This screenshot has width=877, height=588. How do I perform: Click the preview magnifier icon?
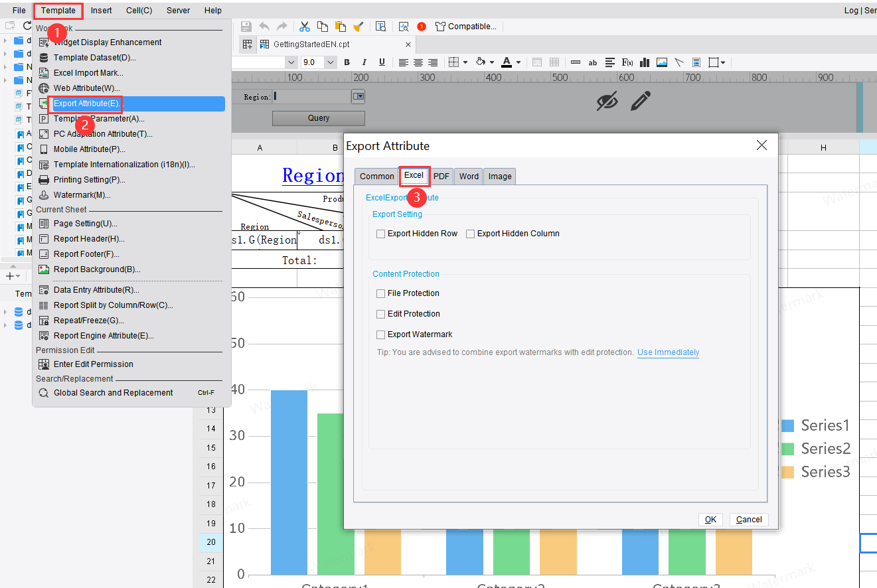[404, 27]
